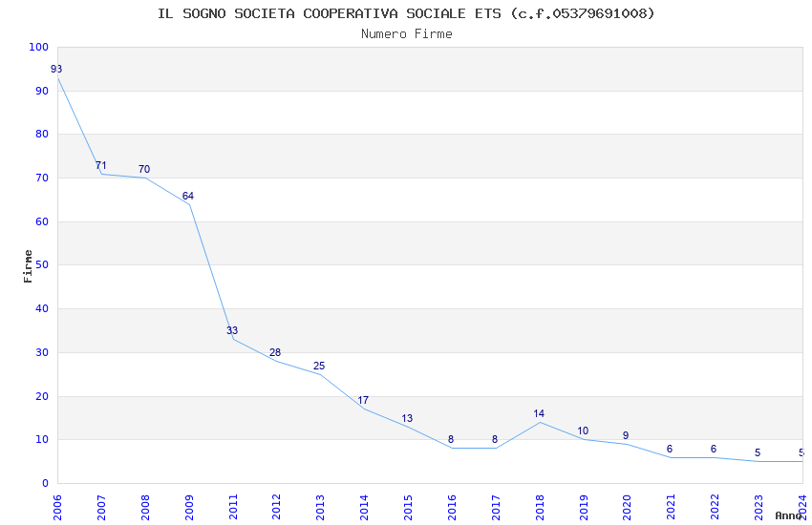The image size is (812, 525).
Task: Click the subtitle Numero Firme
Action: point(407,34)
